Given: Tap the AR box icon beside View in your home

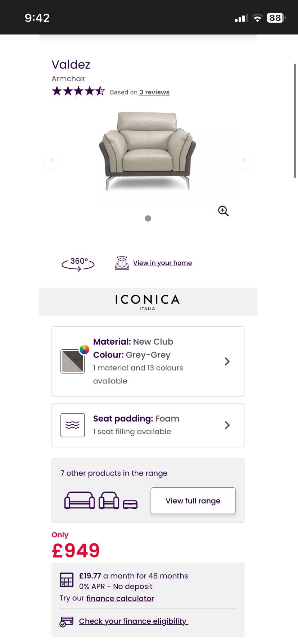Looking at the screenshot, I should click(x=122, y=263).
